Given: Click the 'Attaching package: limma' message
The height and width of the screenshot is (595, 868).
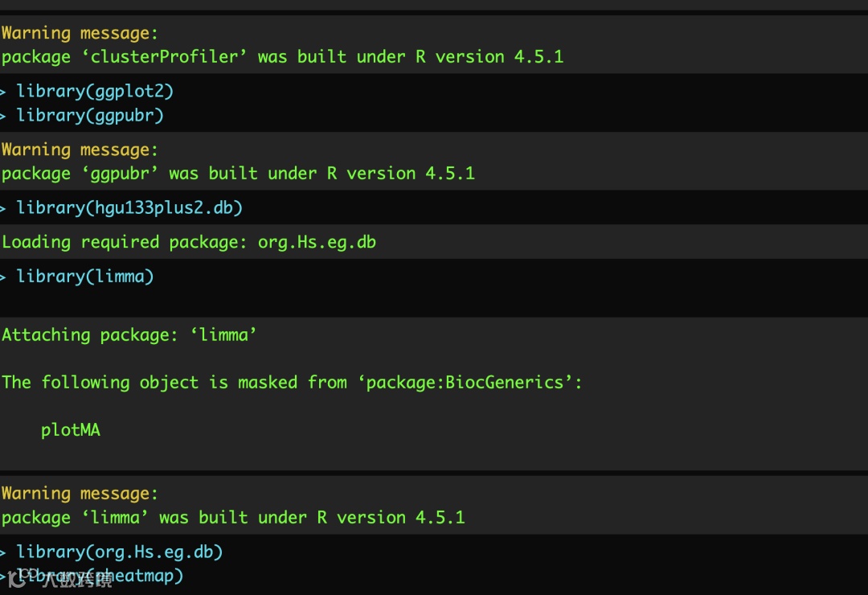Looking at the screenshot, I should click(129, 335).
